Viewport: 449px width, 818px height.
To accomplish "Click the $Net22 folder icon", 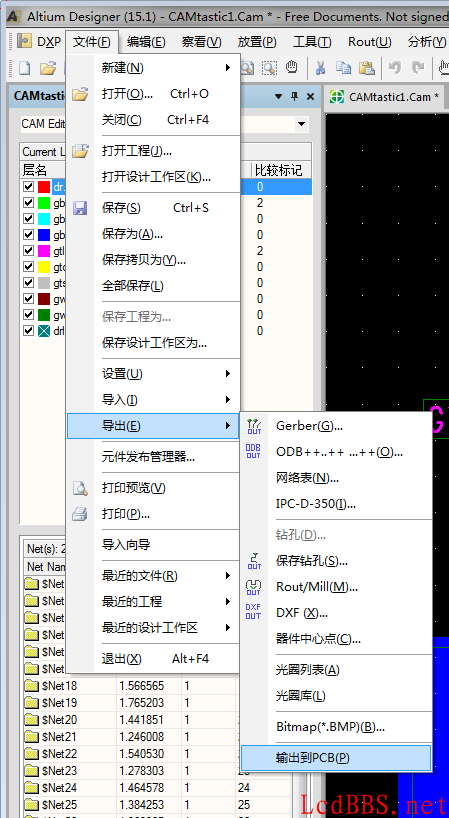I will tap(32, 754).
